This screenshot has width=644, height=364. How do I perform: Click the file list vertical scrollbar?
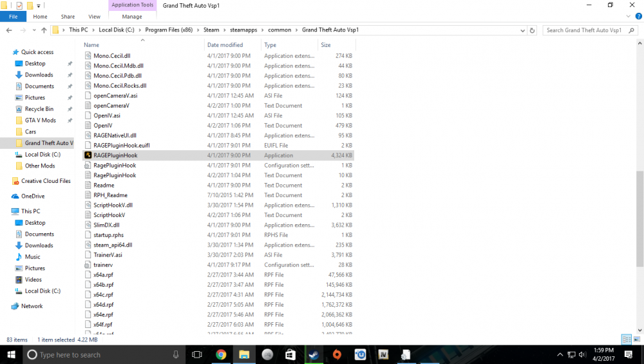pos(639,219)
